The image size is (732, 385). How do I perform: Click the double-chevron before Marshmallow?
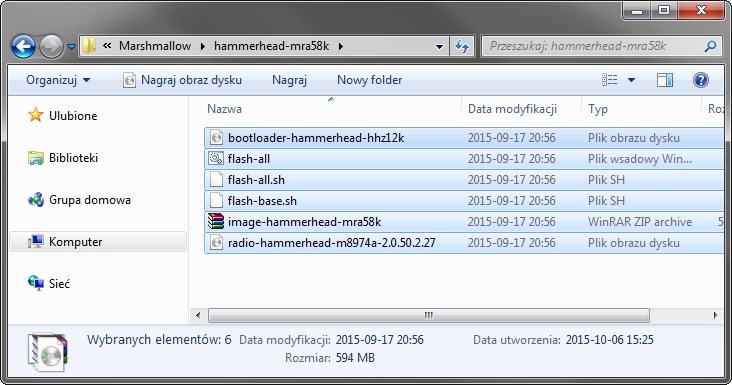107,46
